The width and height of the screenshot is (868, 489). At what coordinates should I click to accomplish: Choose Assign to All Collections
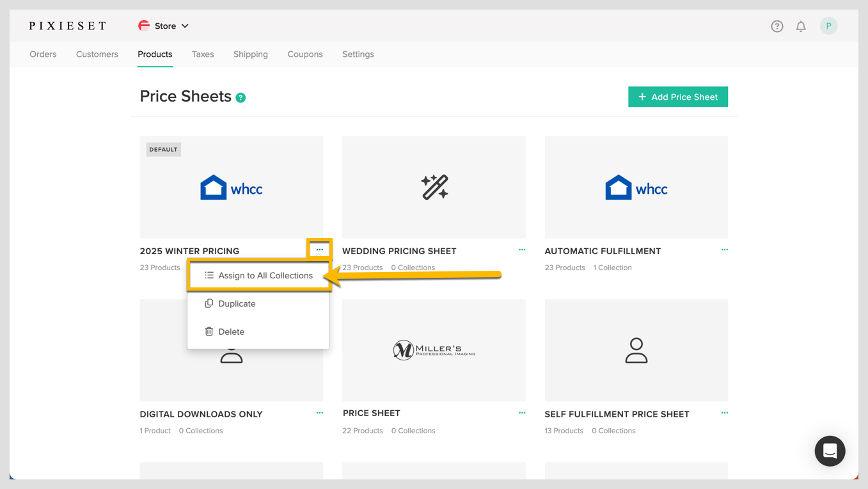point(258,275)
